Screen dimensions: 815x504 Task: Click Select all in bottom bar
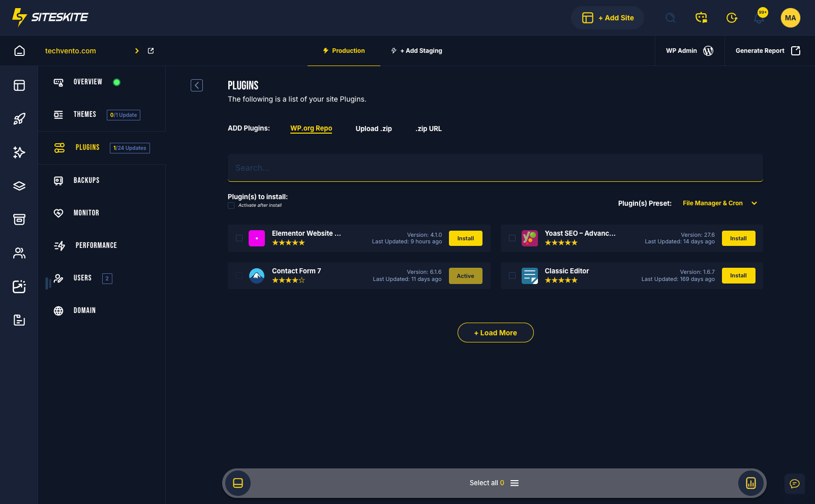(484, 483)
